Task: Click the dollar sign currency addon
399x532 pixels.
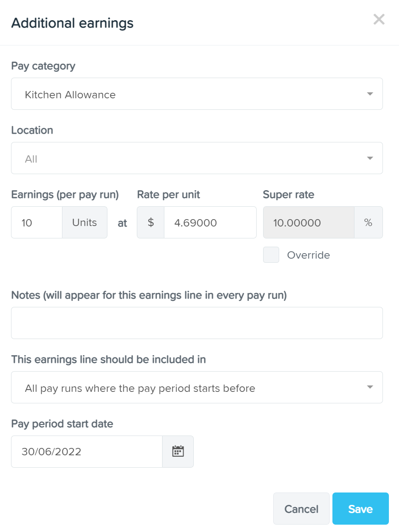Action: click(151, 222)
